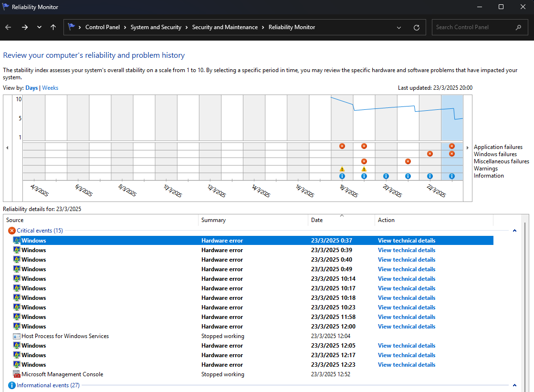Click the date 23/3/2025 12:05
534x392 pixels.
(x=333, y=346)
